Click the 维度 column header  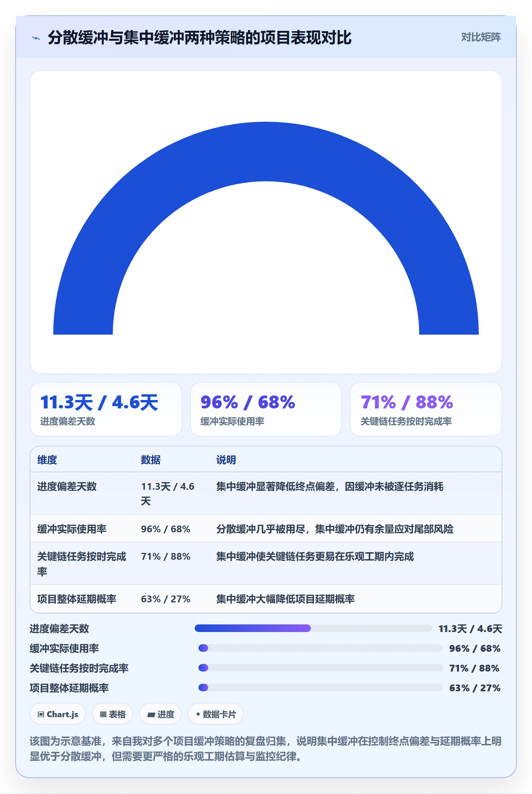click(x=47, y=460)
